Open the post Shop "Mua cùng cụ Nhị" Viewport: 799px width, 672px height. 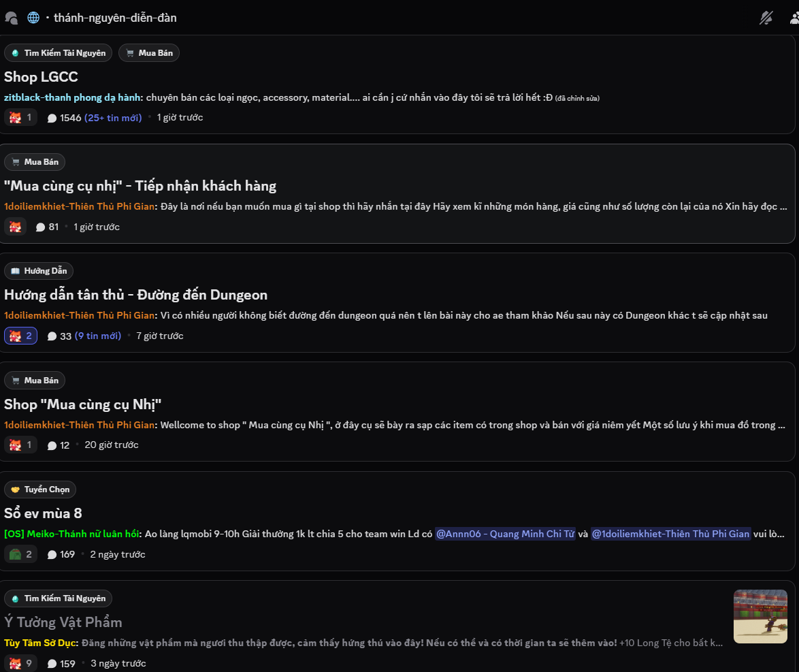pyautogui.click(x=82, y=404)
